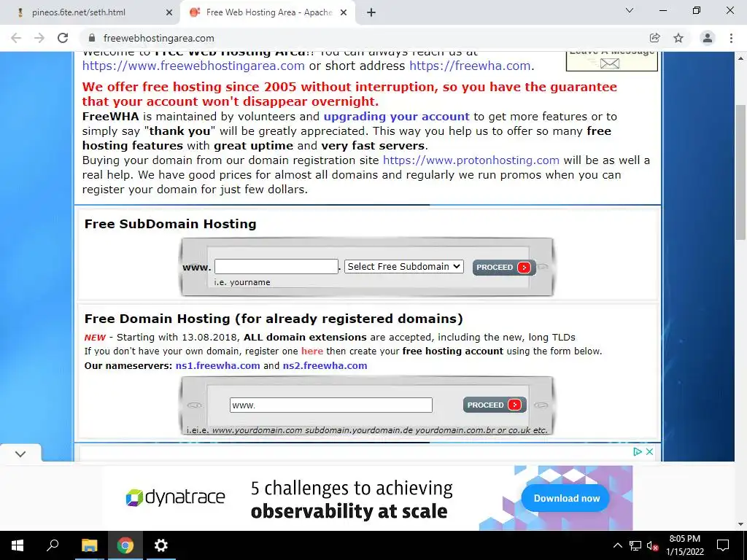747x560 pixels.
Task: Click PROCEED for Free Domain Hosting
Action: pos(495,405)
